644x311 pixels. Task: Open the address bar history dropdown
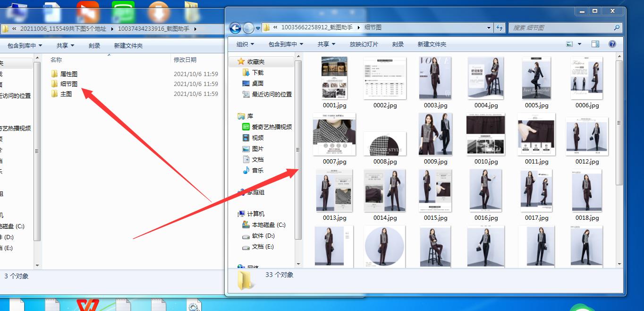click(x=488, y=27)
